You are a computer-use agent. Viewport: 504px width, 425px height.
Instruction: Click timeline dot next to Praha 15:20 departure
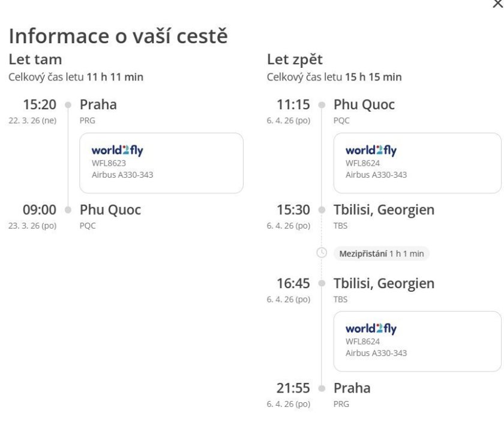pyautogui.click(x=68, y=105)
